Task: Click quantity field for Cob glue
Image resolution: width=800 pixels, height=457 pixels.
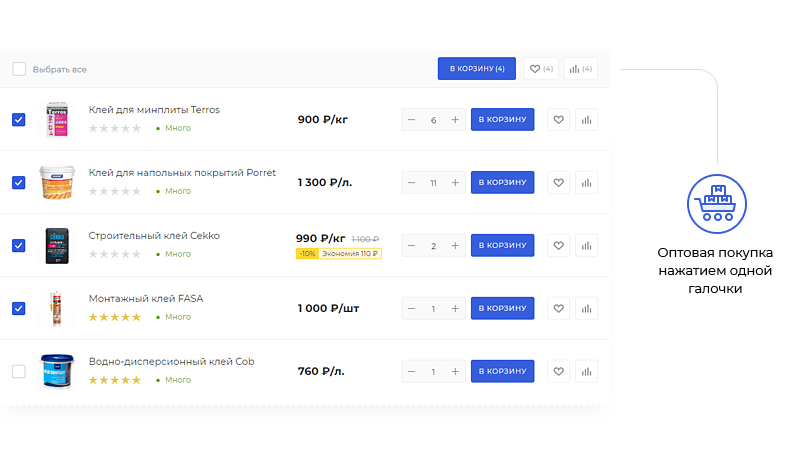Action: pyautogui.click(x=433, y=372)
